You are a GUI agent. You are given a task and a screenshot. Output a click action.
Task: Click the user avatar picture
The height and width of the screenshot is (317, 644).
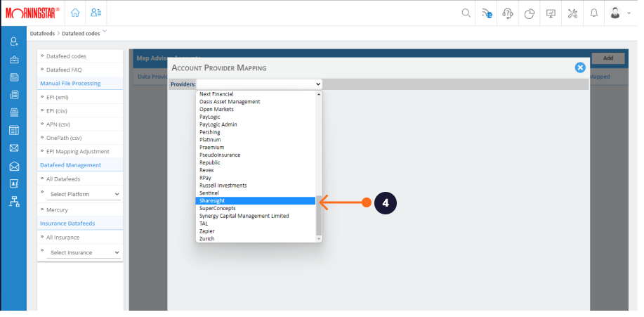coord(615,13)
